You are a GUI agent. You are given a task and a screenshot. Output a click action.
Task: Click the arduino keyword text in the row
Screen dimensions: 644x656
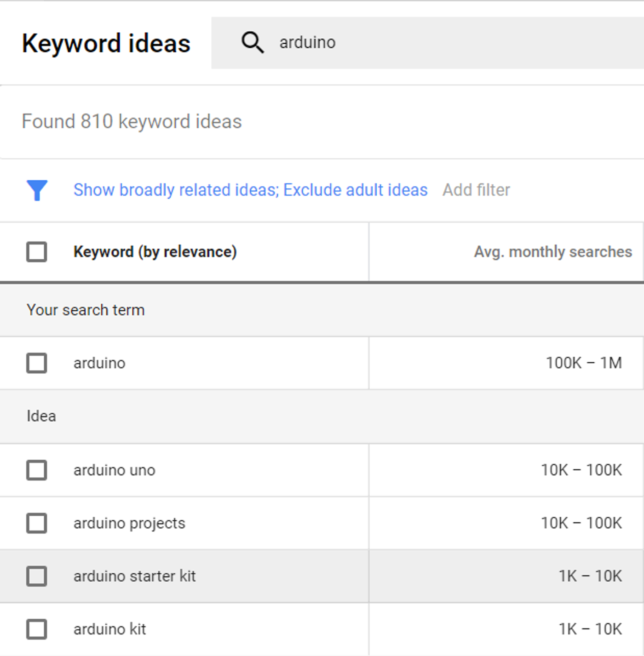[x=99, y=363]
